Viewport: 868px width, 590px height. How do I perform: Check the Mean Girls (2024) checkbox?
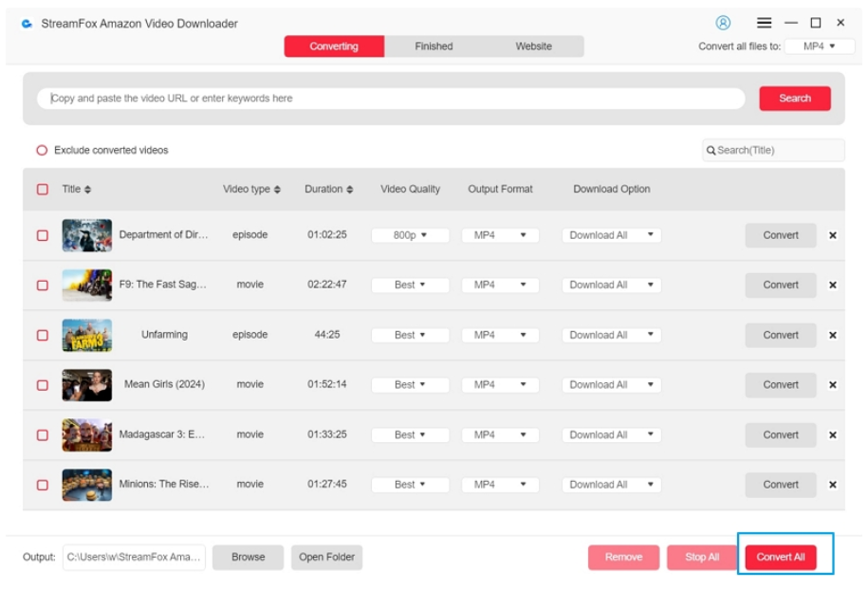tap(43, 385)
